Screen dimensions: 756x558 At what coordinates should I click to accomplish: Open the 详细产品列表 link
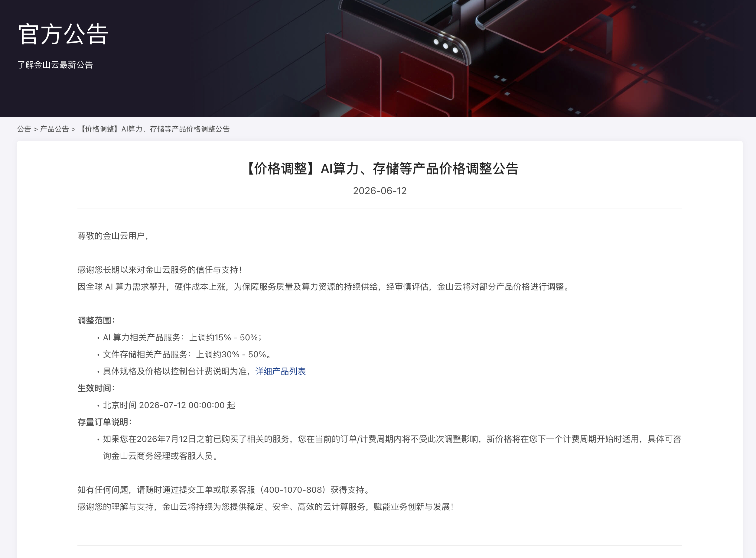(281, 371)
